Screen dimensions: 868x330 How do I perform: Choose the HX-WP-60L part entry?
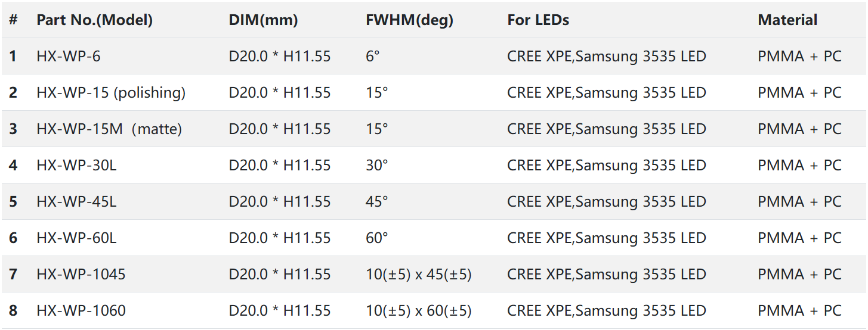pyautogui.click(x=76, y=238)
